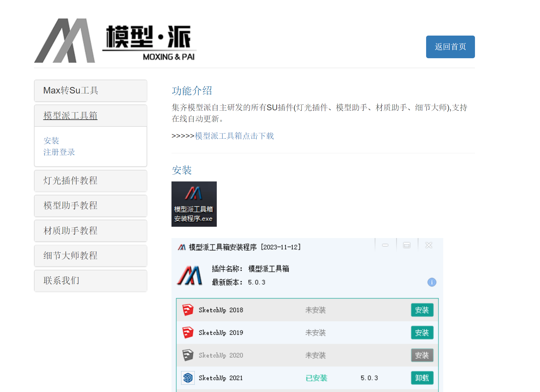
Task: Open the 联系我们 menu item
Action: click(x=91, y=281)
